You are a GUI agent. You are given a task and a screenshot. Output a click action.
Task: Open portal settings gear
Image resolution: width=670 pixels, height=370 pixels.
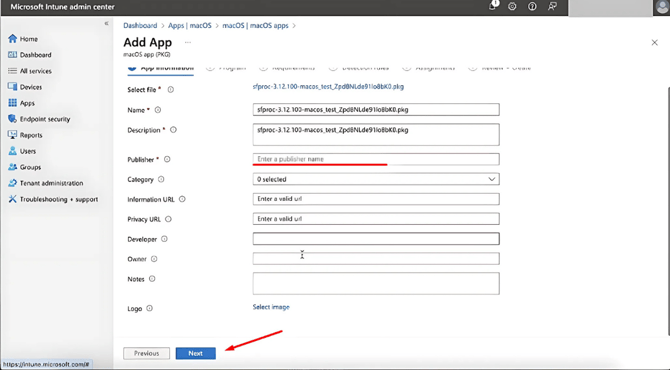(x=512, y=6)
